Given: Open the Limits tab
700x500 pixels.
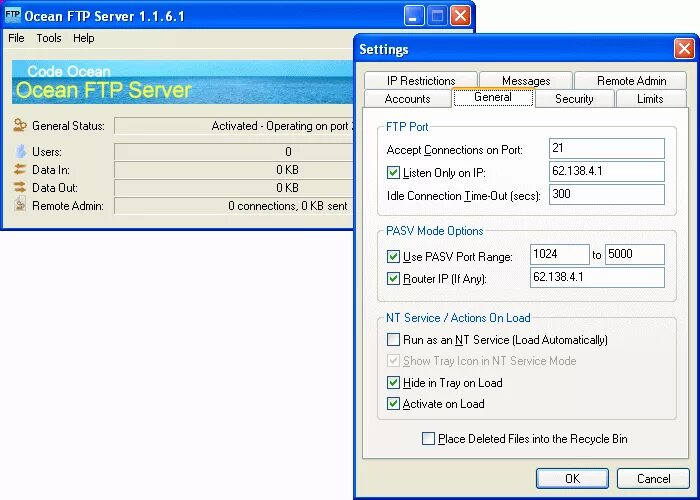Looking at the screenshot, I should [650, 99].
